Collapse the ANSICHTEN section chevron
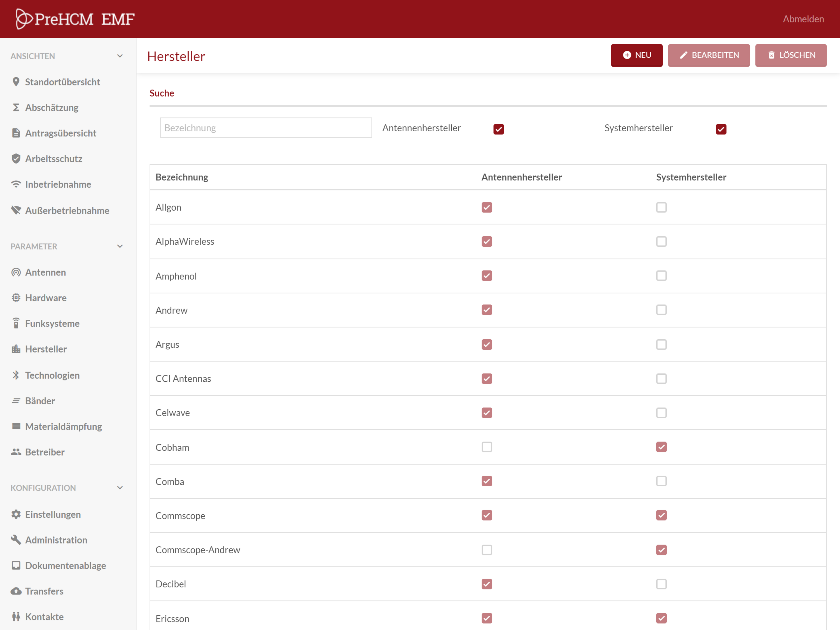 point(120,56)
